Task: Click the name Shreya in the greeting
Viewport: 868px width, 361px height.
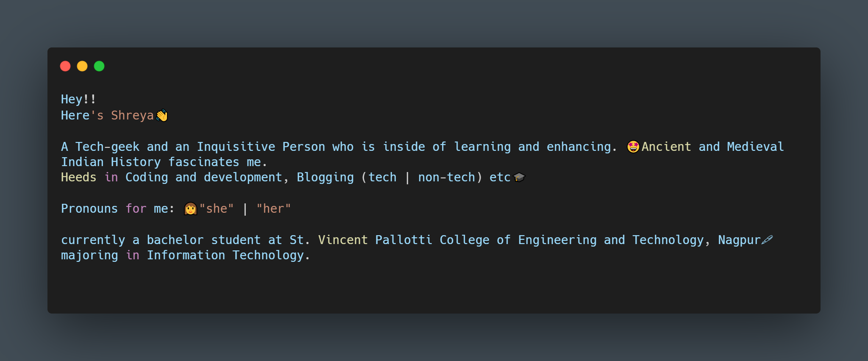Action: (132, 115)
